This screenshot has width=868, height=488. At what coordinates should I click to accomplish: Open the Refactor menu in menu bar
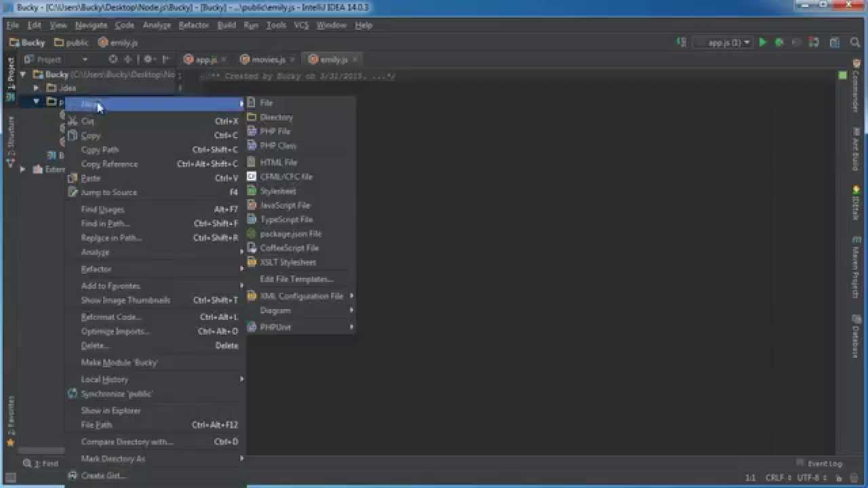193,25
